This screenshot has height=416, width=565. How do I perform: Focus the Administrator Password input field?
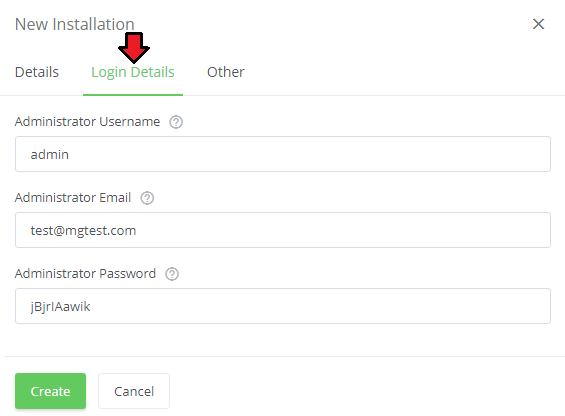pyautogui.click(x=283, y=306)
